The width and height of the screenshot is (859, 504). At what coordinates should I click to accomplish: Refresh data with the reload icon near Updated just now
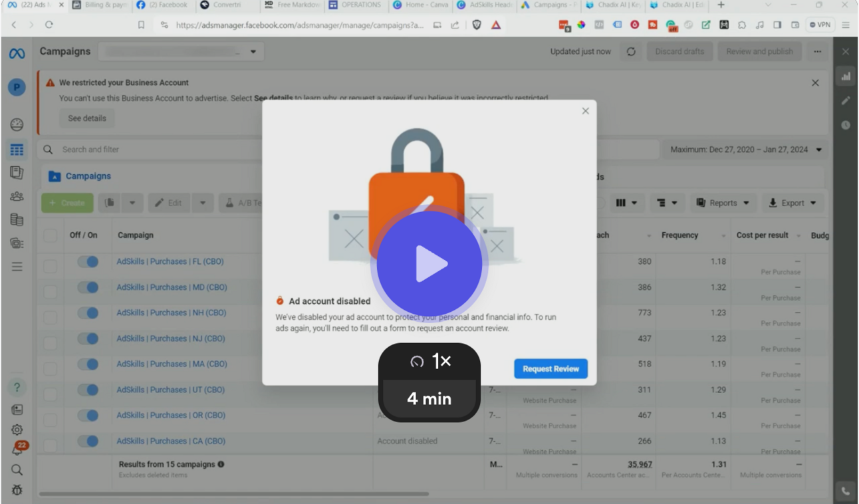[630, 51]
